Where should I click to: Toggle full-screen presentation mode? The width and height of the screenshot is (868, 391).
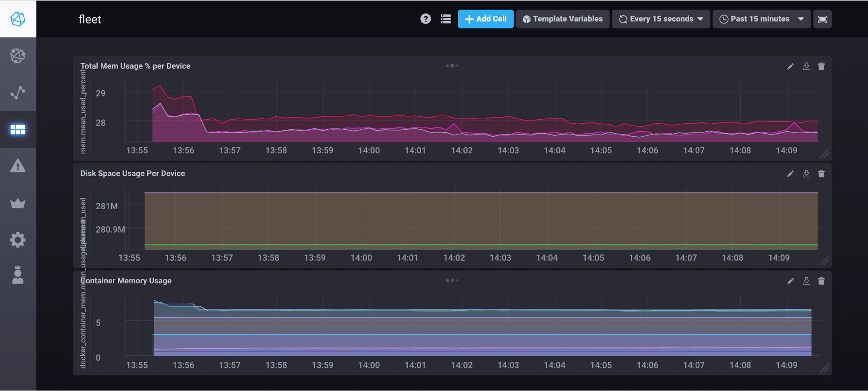click(822, 19)
